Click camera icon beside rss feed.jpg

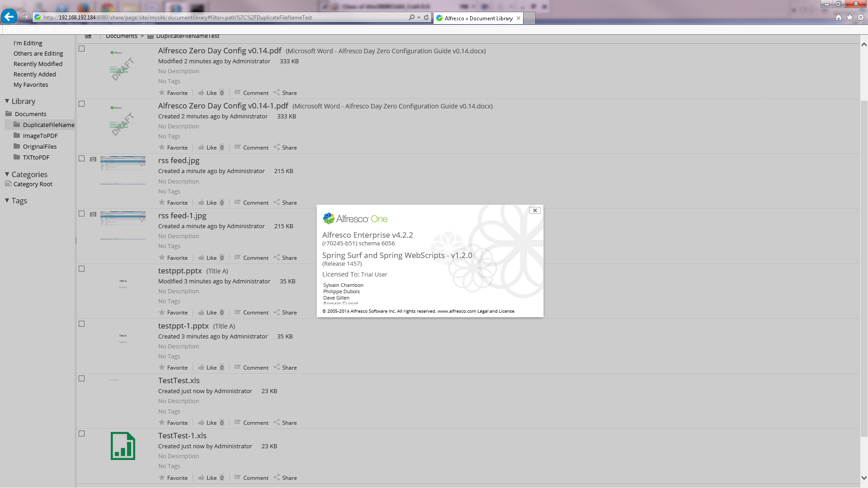(93, 159)
